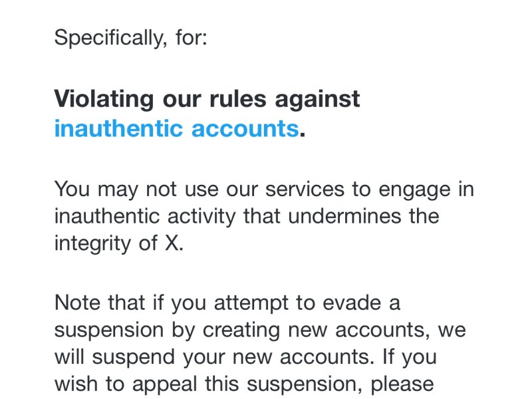Click the bold 'Violating our rules against' heading
The width and height of the screenshot is (532, 399).
[207, 98]
